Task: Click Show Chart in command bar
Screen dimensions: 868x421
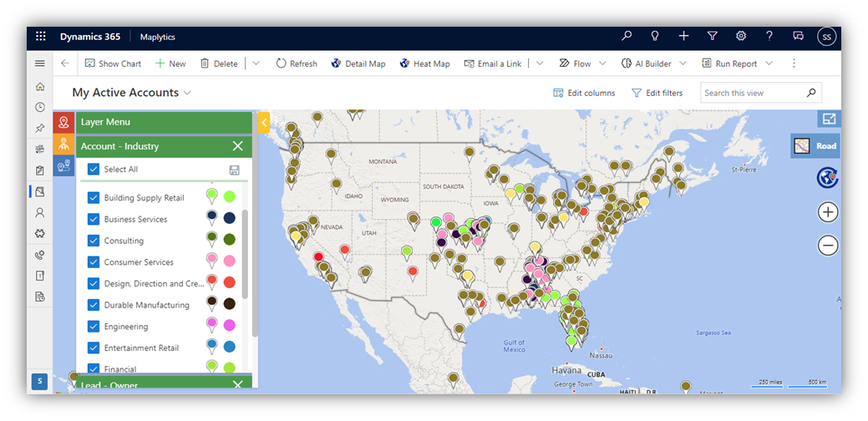Action: pyautogui.click(x=113, y=63)
